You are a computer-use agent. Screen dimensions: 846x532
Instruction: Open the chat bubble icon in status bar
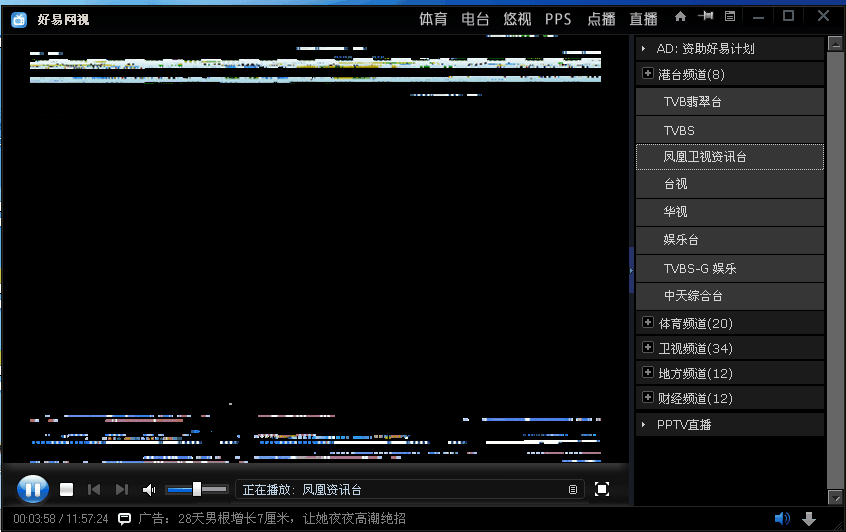[125, 519]
